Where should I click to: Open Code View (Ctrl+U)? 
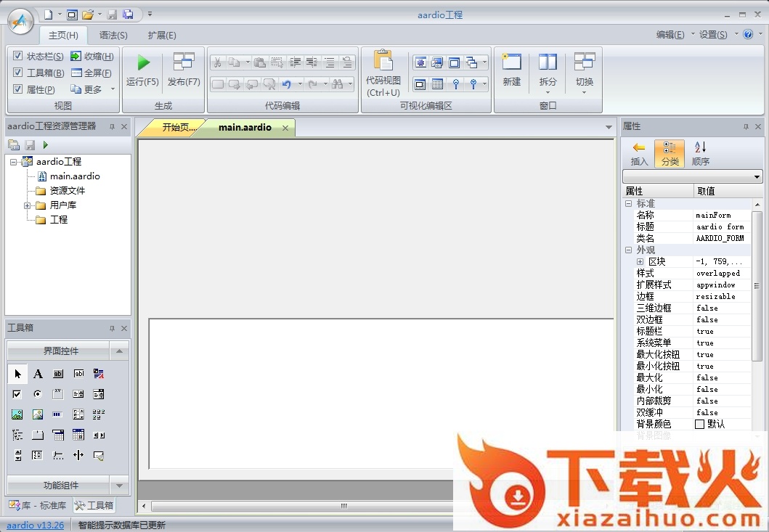point(383,73)
